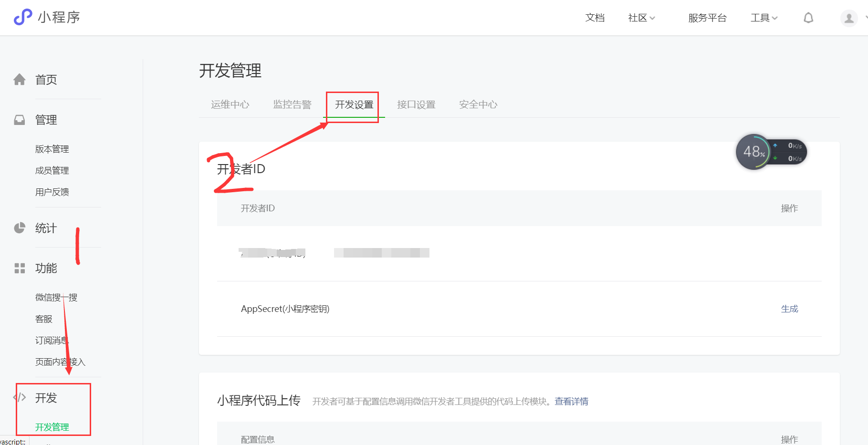Open 服务平台 from the top bar
The image size is (868, 445).
click(x=708, y=18)
